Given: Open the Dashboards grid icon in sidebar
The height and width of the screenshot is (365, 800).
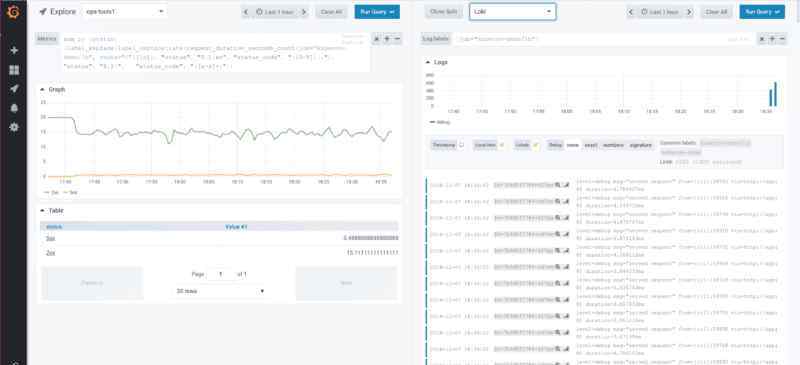Looking at the screenshot, I should point(14,69).
